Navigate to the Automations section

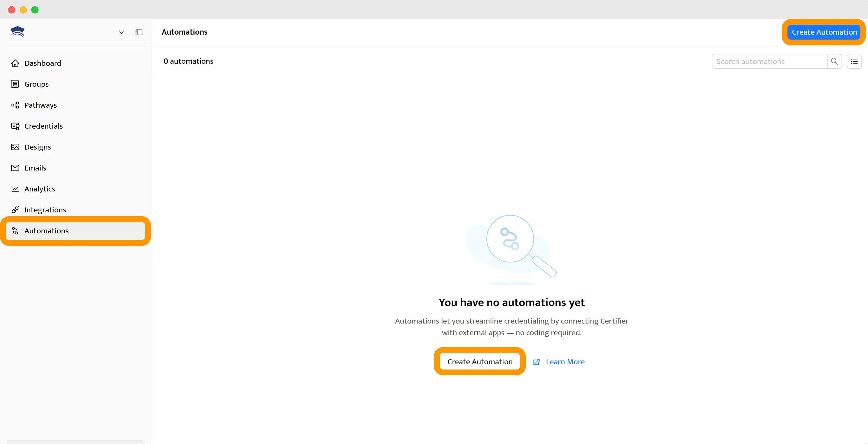tap(47, 231)
